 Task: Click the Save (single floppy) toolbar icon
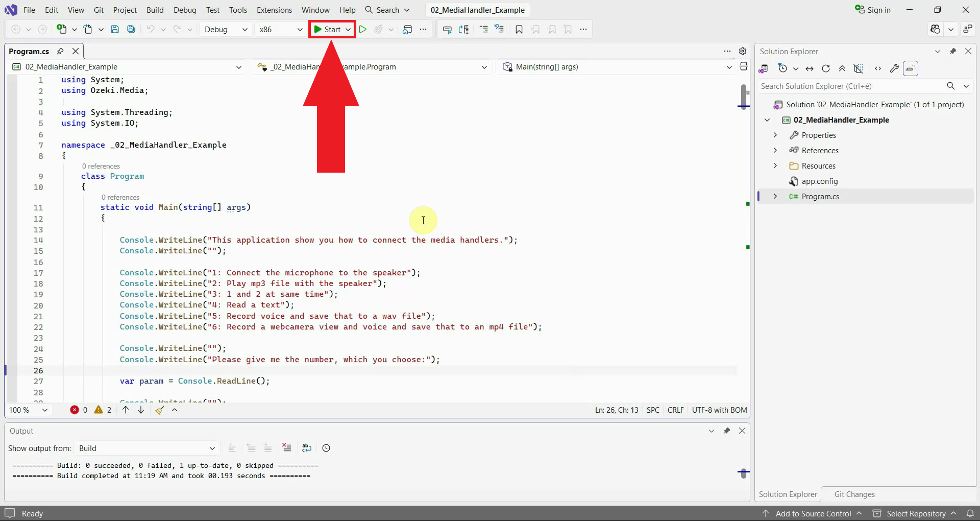coord(115,30)
